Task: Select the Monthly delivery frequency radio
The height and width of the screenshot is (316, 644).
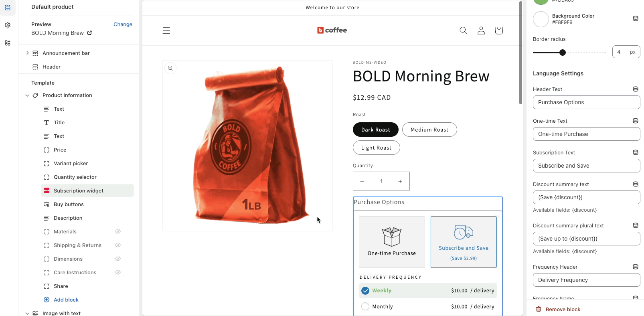Action: tap(365, 306)
